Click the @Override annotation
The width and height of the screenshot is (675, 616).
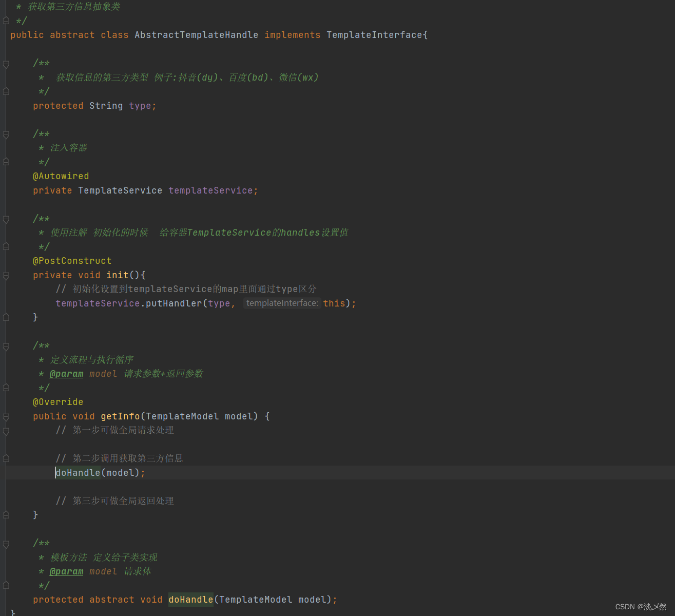(x=58, y=402)
